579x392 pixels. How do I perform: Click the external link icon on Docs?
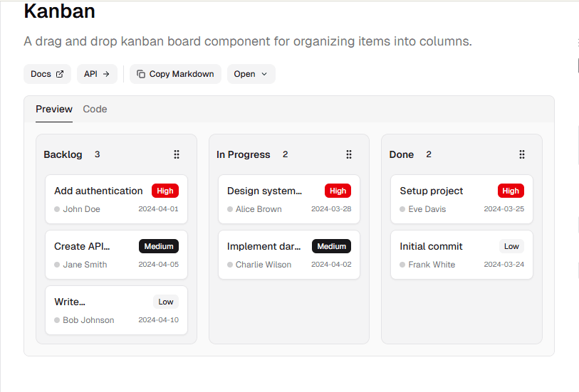[60, 74]
